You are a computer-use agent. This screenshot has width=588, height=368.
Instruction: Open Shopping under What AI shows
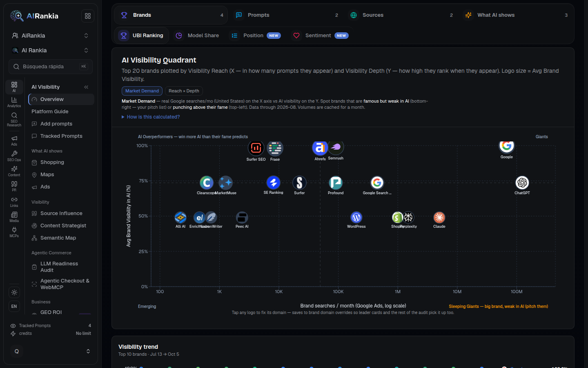(x=61, y=162)
